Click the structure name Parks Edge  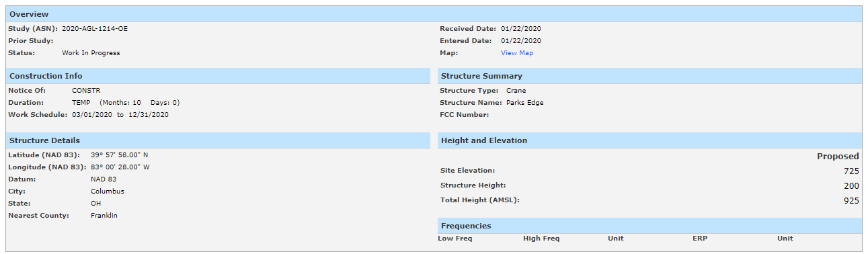[524, 103]
